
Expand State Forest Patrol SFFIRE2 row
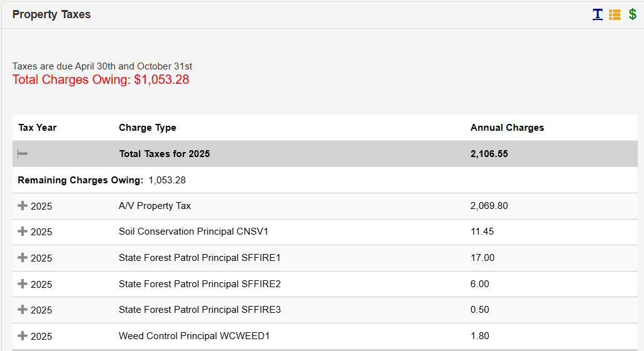coord(23,284)
